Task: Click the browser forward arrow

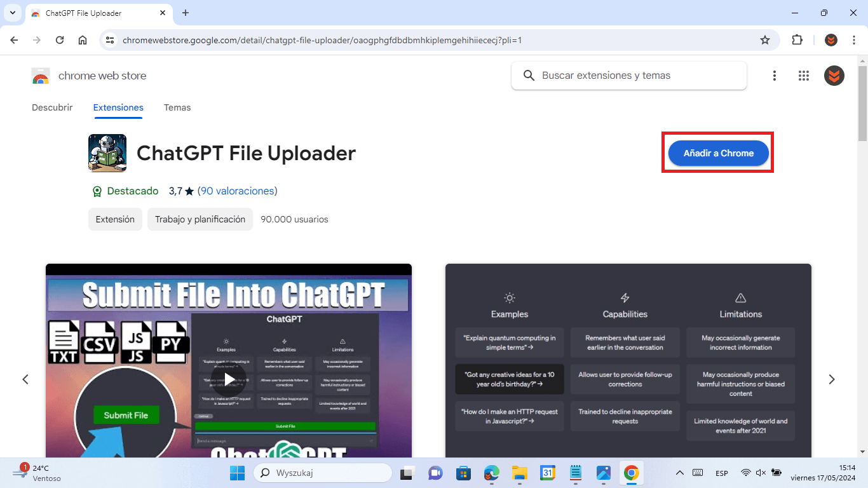Action: [37, 40]
